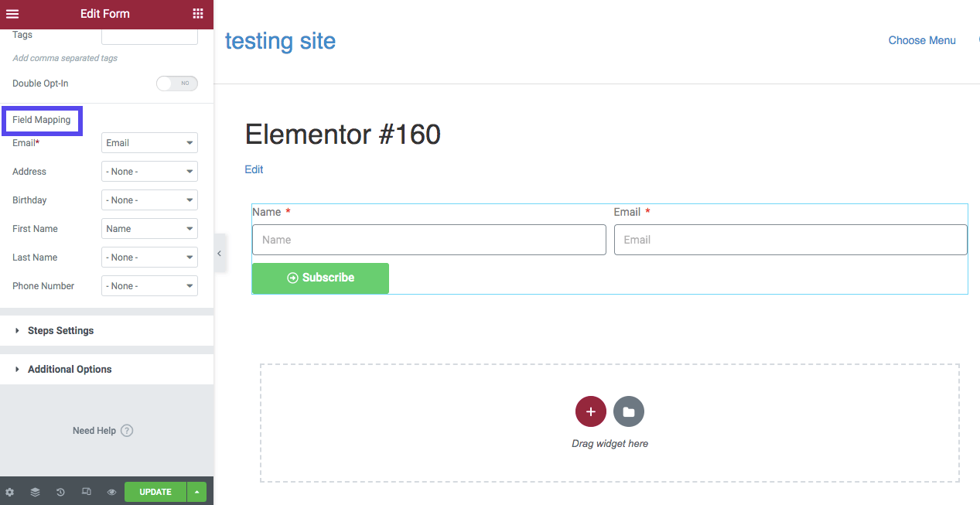980x505 pixels.
Task: Click inside the Tags input field
Action: point(149,34)
